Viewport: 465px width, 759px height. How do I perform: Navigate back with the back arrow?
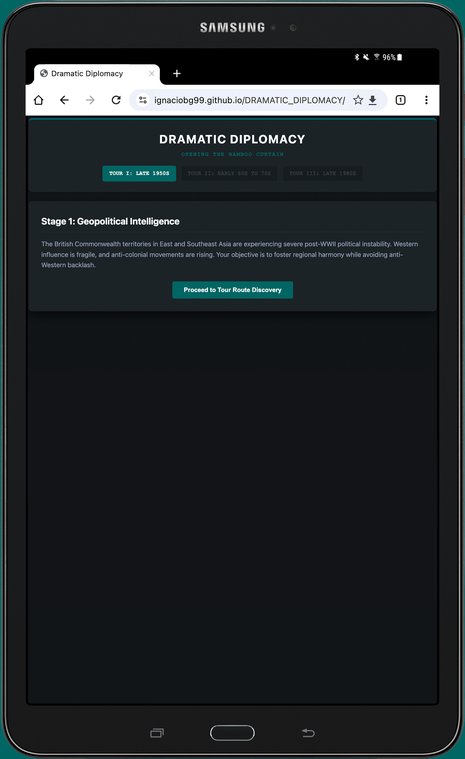coord(64,100)
